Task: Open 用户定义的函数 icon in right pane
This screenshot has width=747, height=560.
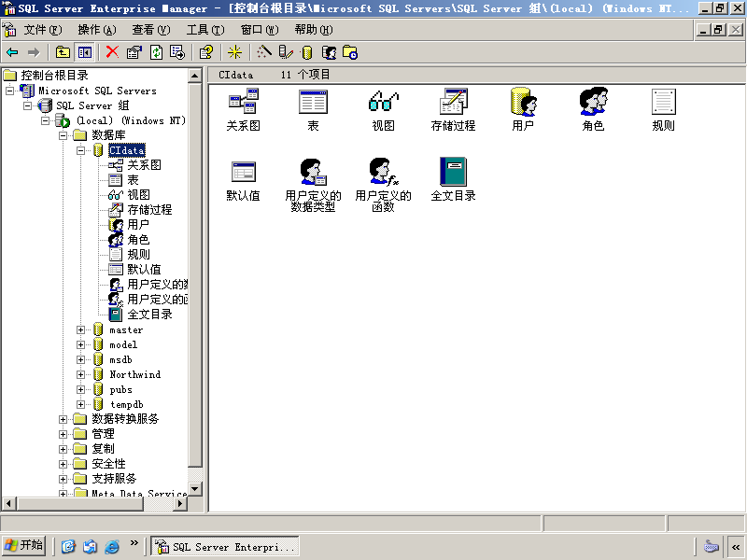Action: (383, 172)
